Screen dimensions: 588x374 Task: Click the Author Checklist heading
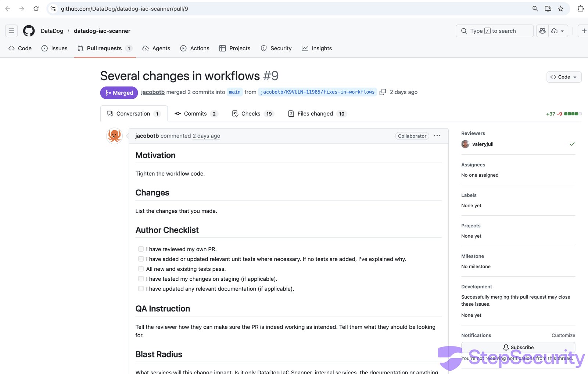[167, 230]
